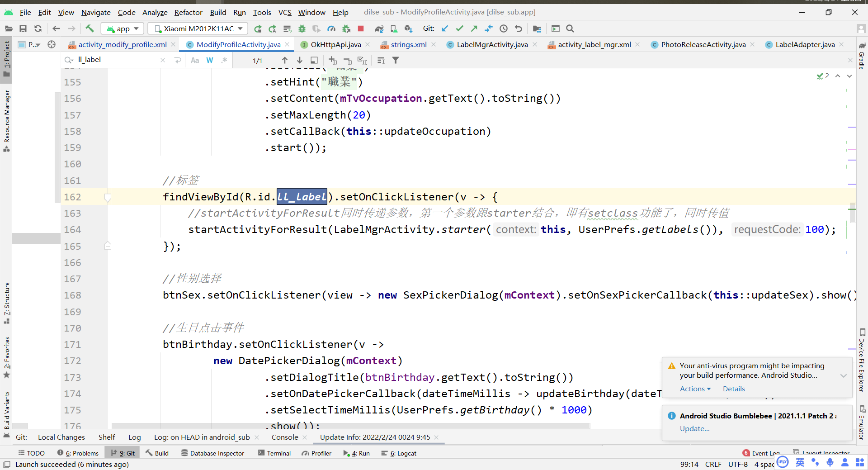Toggle Regex option in find bar
The image size is (868, 470).
point(224,60)
